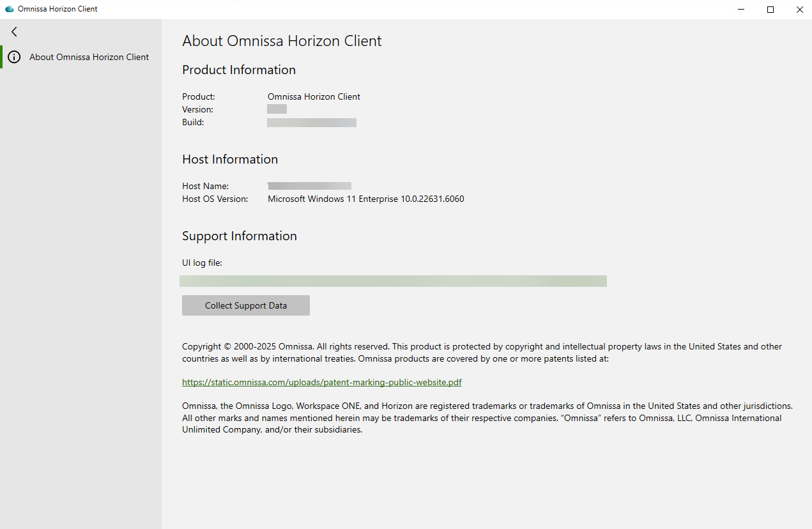Click the redacted Host Name value

(x=309, y=186)
